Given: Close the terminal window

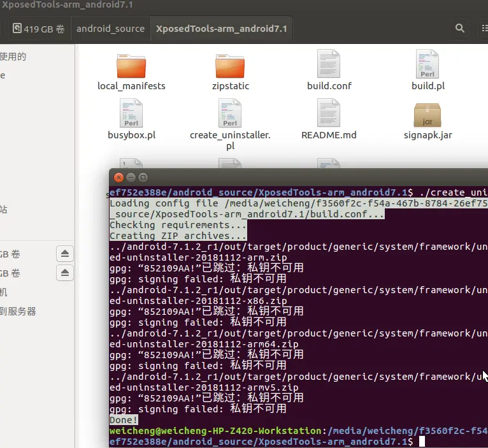Looking at the screenshot, I should (x=118, y=177).
